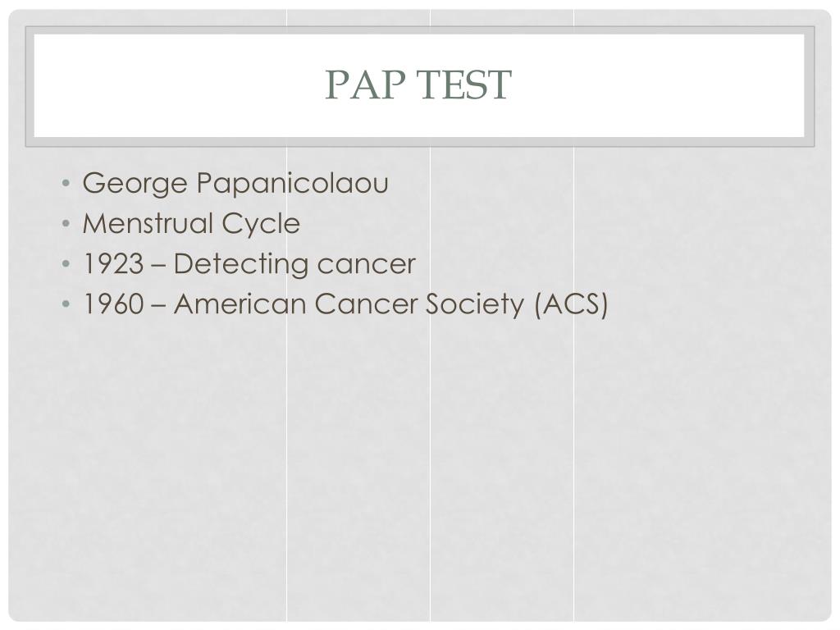Click the bullet dot before 1923
The image size is (840, 630).
pyautogui.click(x=66, y=263)
